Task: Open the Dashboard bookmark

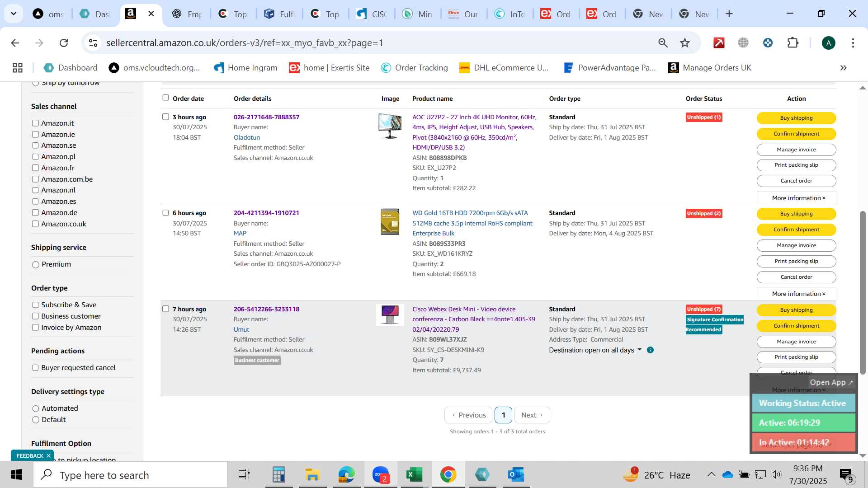Action: 71,68
